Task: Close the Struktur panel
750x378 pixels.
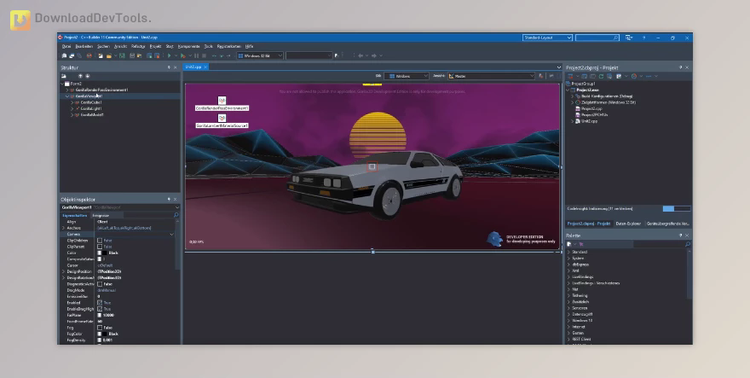Action: point(176,67)
